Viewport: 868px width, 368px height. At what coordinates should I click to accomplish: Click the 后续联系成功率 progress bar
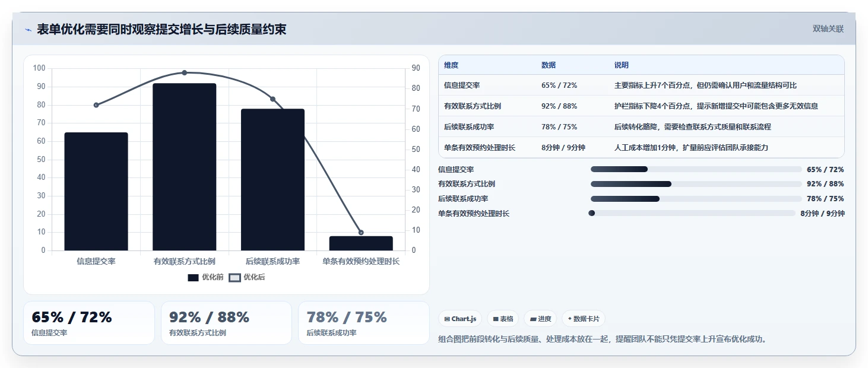[696, 199]
